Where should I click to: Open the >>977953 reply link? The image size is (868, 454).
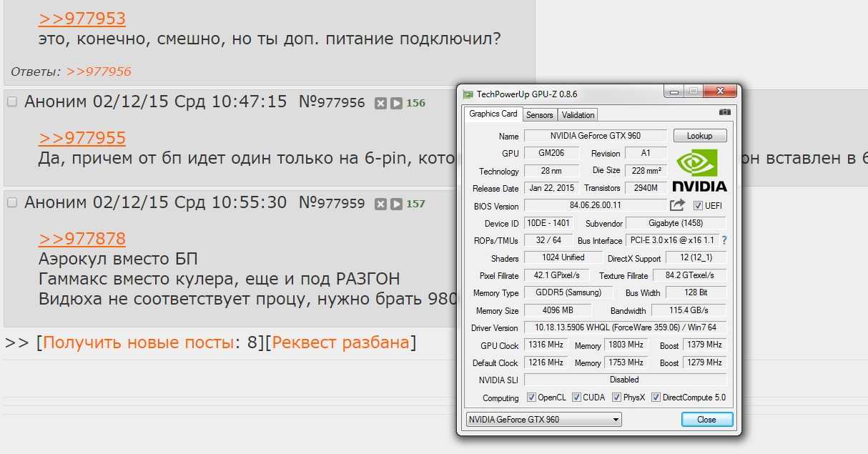pyautogui.click(x=82, y=19)
